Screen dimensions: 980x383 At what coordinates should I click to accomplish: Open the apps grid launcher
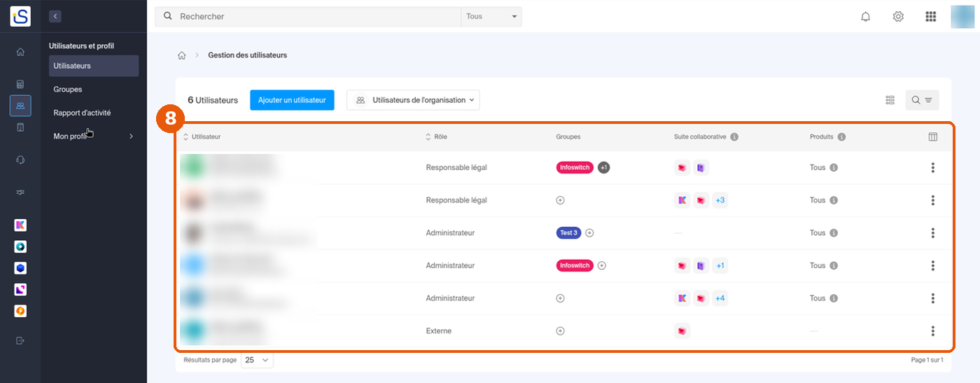click(931, 16)
